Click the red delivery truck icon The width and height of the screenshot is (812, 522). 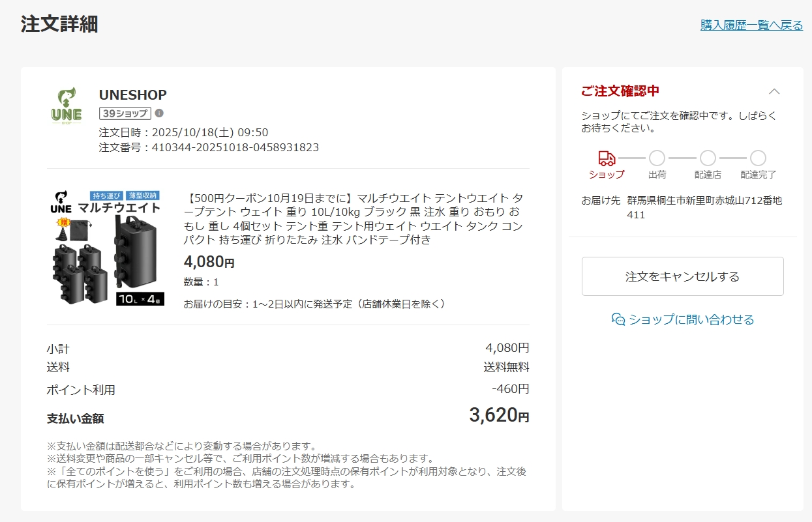coord(607,158)
